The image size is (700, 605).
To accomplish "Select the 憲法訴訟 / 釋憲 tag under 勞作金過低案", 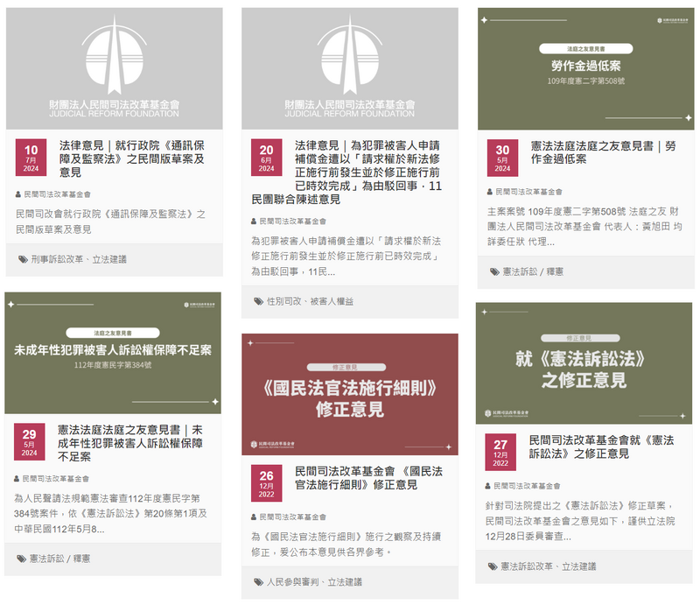I will click(533, 271).
